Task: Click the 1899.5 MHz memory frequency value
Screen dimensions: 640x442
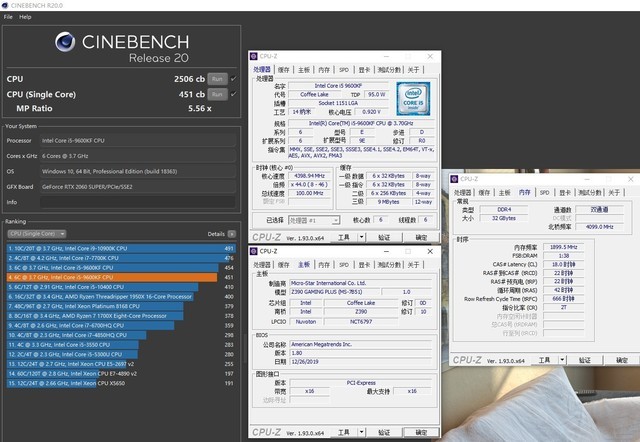Action: (x=564, y=247)
